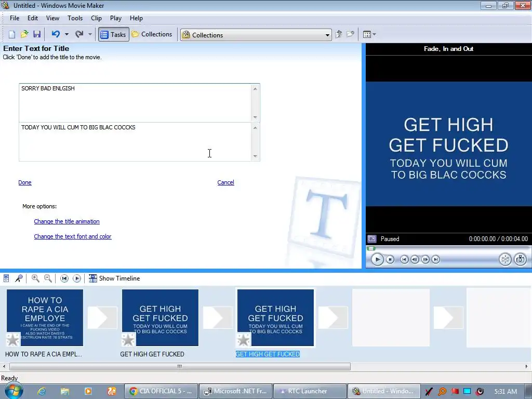
Task: Click down arrow of the lower text box
Action: tap(255, 156)
